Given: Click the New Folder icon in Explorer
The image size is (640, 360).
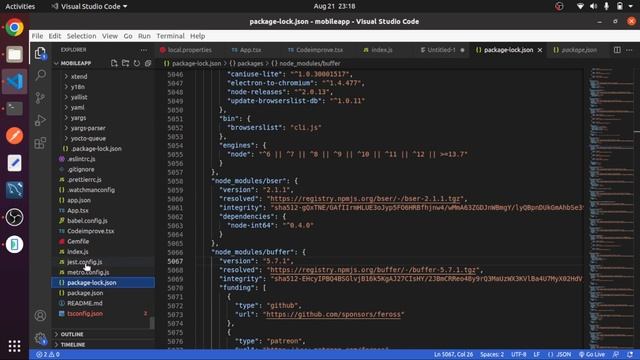Looking at the screenshot, I should click(x=125, y=63).
